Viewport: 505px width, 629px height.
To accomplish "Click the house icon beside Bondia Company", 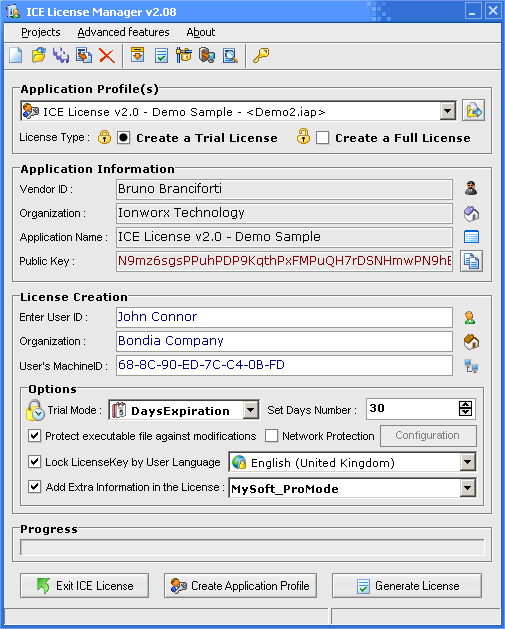I will [471, 342].
